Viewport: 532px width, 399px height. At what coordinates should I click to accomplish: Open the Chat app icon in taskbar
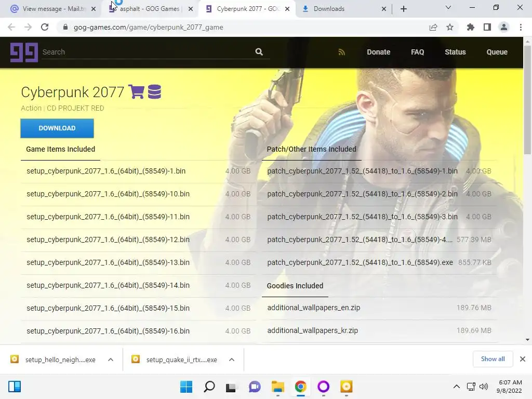coord(255,387)
